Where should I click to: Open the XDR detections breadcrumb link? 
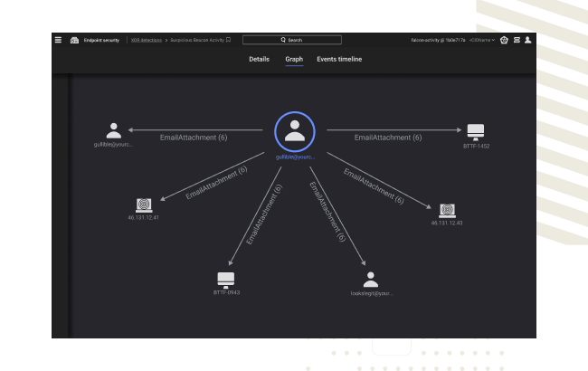147,40
